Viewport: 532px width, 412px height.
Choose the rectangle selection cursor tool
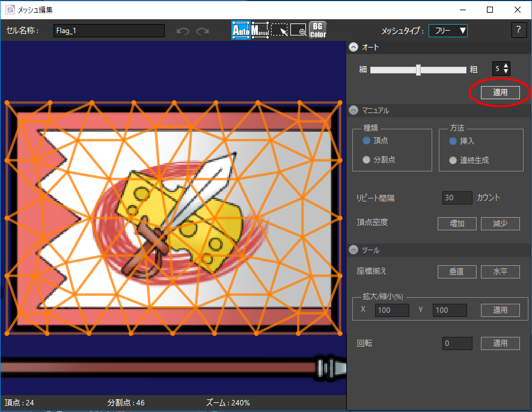pos(280,30)
